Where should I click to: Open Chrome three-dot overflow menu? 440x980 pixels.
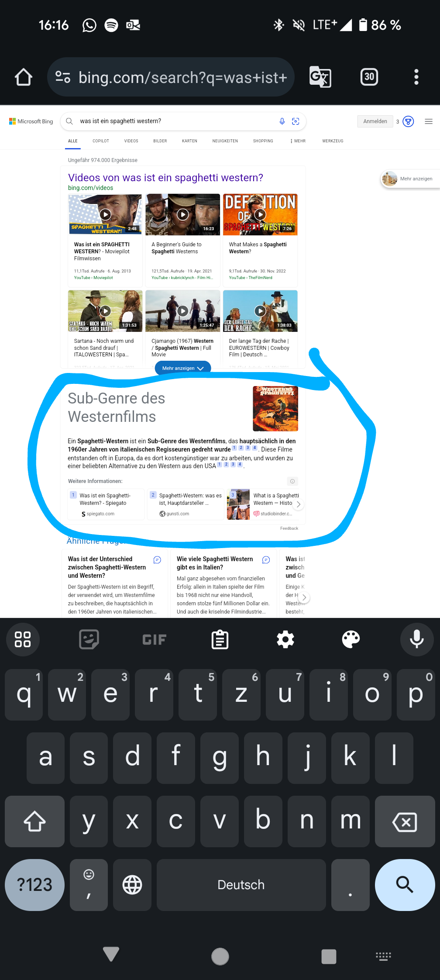416,77
